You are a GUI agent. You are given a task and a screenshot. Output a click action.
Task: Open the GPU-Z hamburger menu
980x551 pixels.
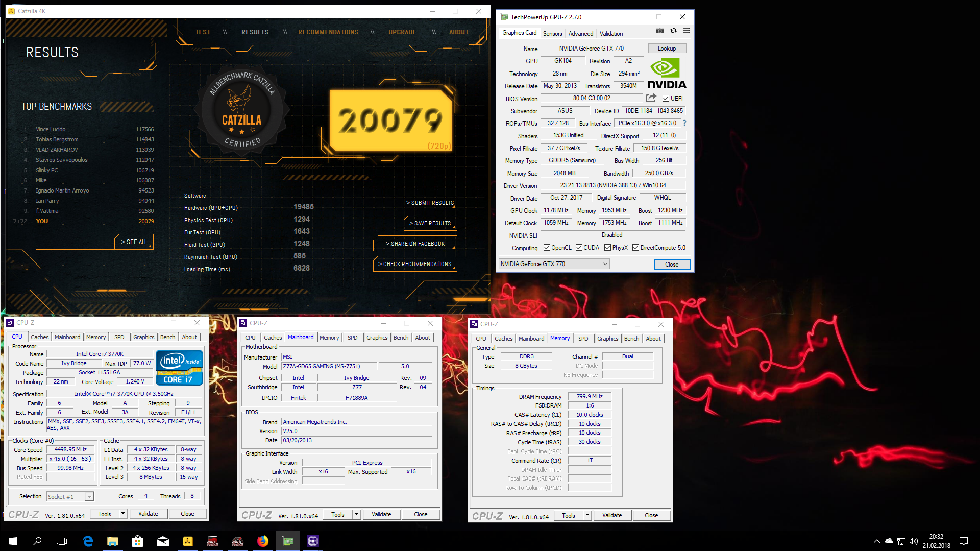tap(686, 31)
